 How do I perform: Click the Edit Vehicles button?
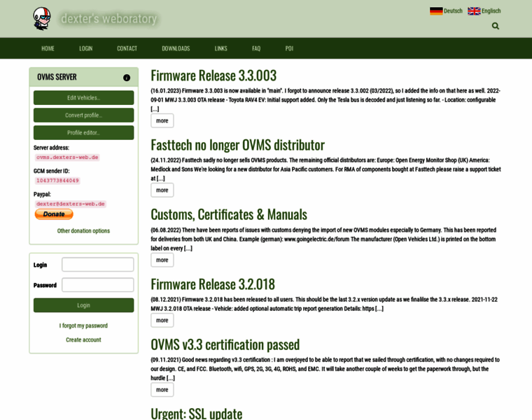[84, 98]
